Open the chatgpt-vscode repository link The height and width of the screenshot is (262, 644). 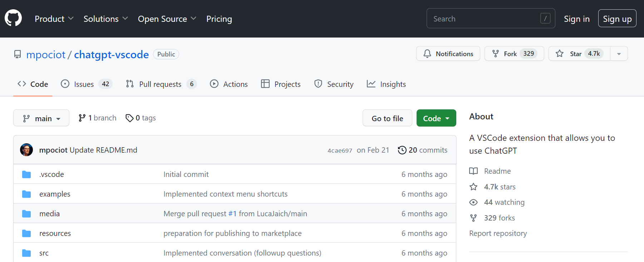(111, 55)
